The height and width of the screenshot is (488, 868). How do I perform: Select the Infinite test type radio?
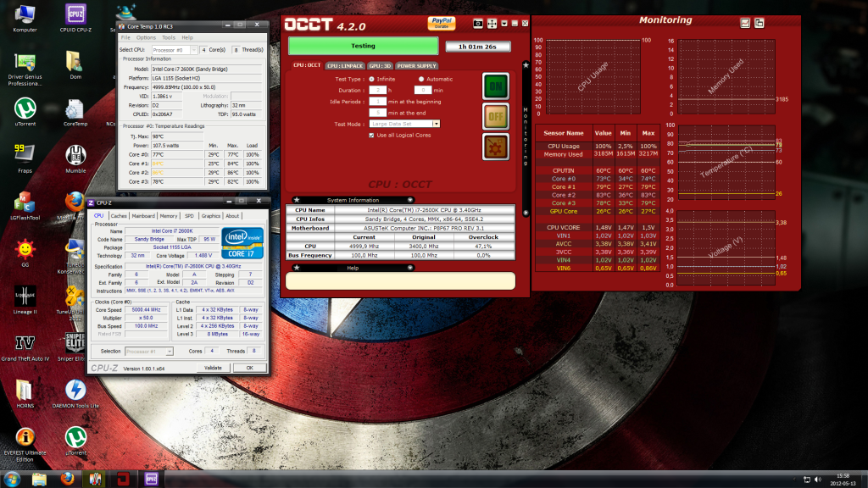click(370, 78)
